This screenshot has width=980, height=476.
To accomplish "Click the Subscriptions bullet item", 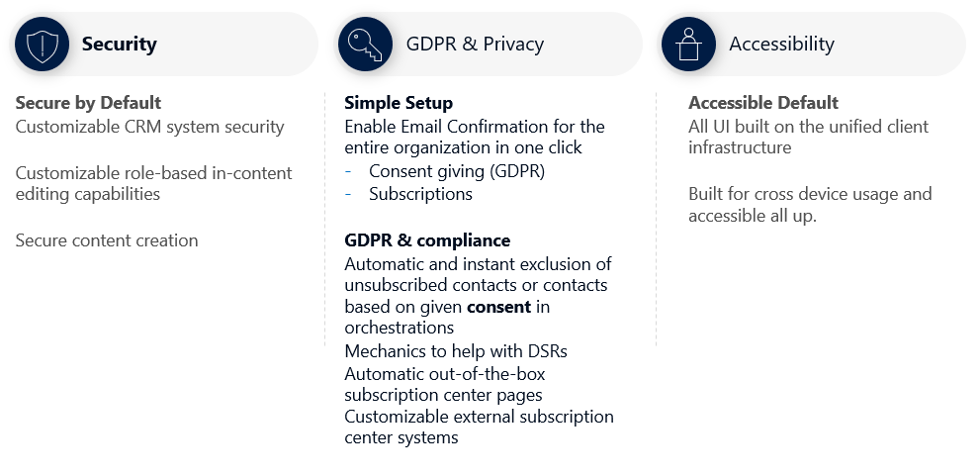I will (420, 194).
